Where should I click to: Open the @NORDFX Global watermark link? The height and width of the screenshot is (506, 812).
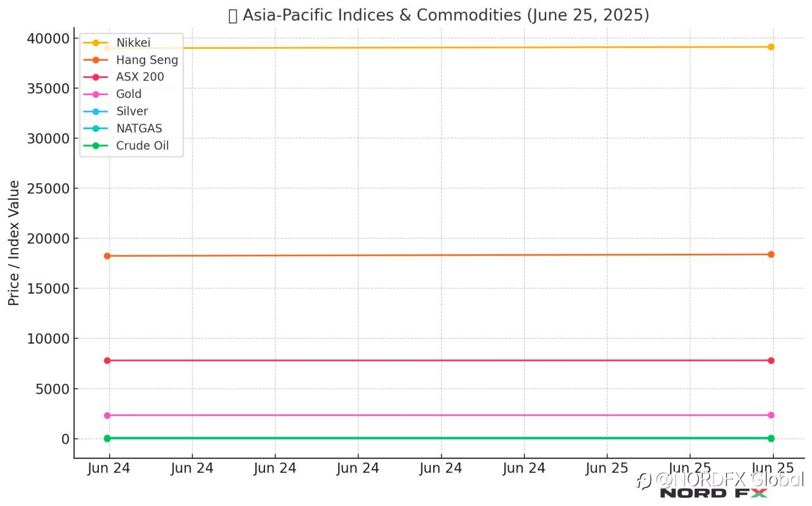[720, 480]
